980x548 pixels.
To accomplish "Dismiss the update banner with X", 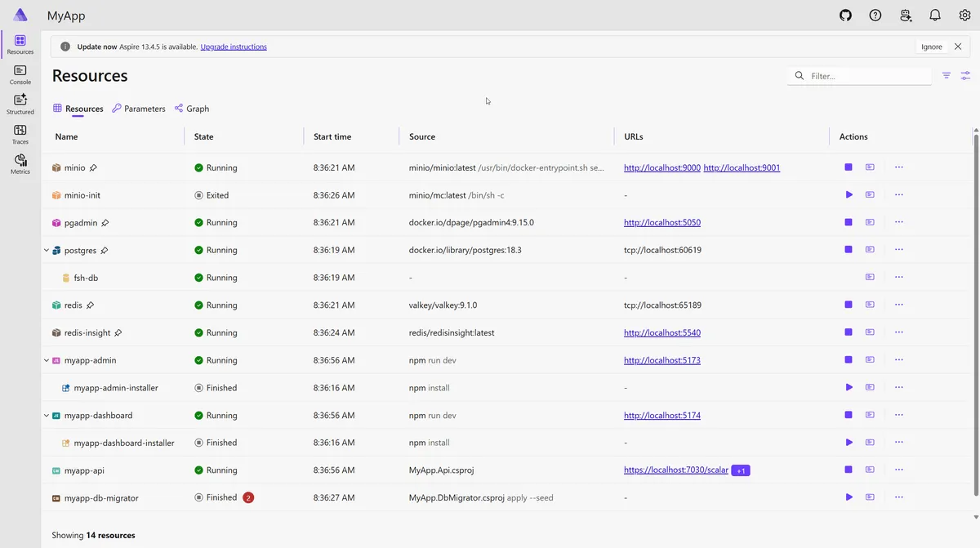I will click(x=958, y=47).
